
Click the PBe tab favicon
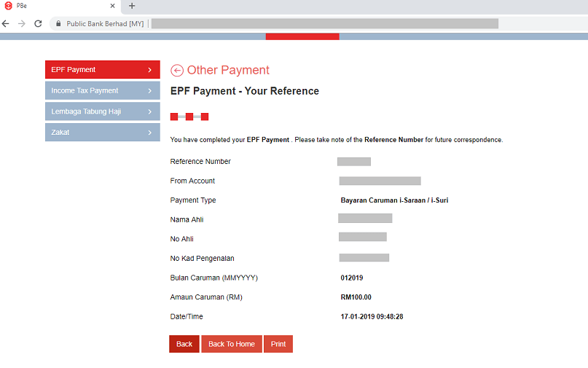pos(8,6)
